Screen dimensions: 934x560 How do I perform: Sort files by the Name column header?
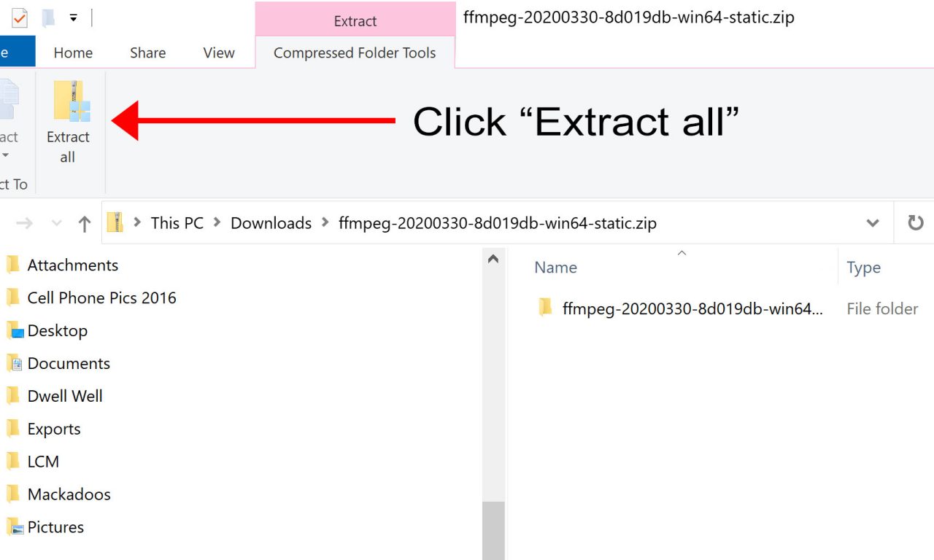pos(555,268)
